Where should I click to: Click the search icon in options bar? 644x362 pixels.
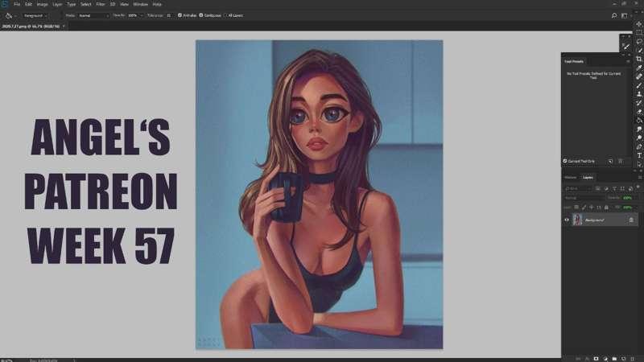pos(614,15)
